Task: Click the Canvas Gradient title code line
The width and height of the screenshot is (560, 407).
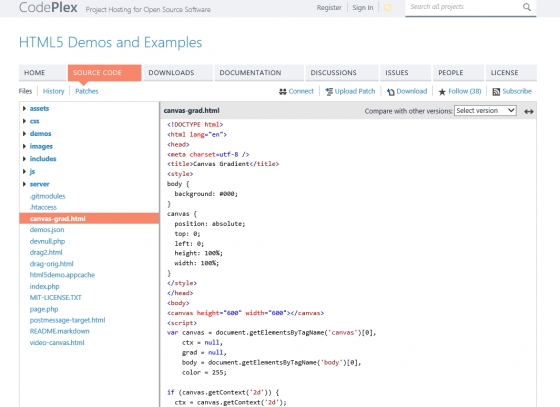Action: (223, 164)
